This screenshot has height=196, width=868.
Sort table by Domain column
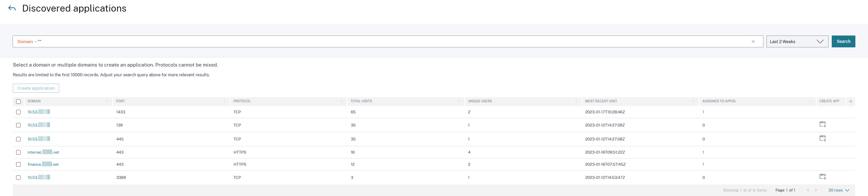[107, 101]
